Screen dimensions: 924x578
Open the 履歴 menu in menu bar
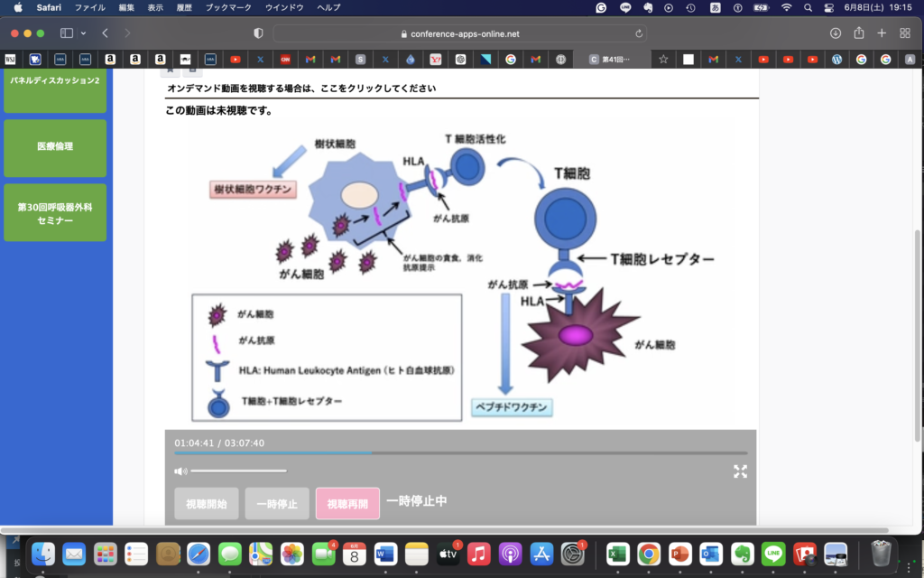185,7
